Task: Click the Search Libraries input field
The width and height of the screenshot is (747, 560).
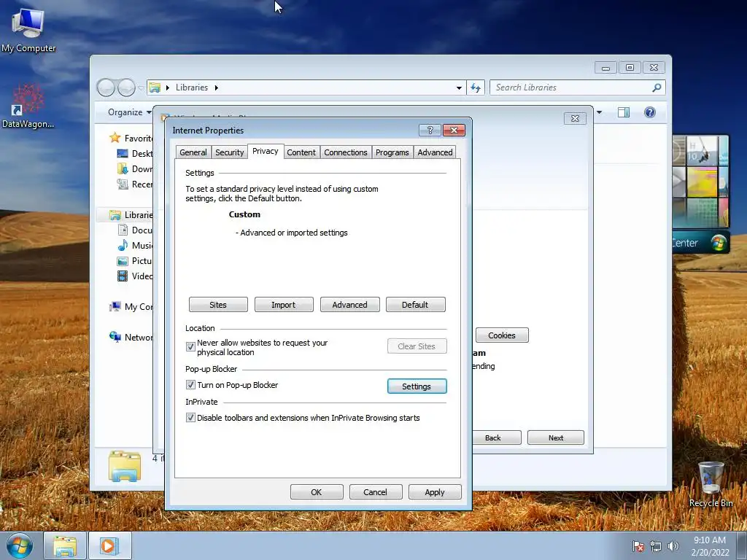Action: pyautogui.click(x=570, y=87)
